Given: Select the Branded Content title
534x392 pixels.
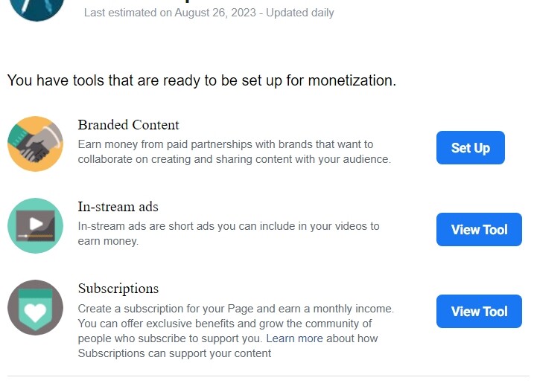Looking at the screenshot, I should pyautogui.click(x=128, y=125).
